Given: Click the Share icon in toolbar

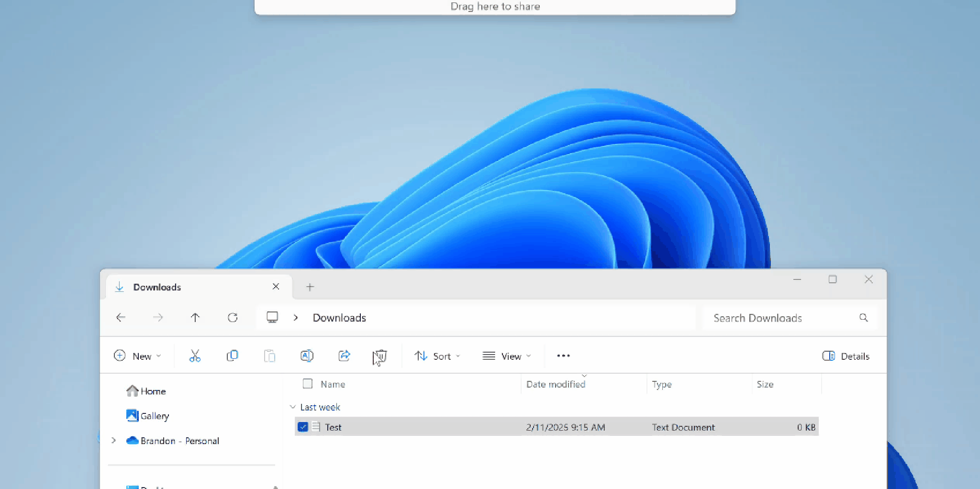Looking at the screenshot, I should click(x=344, y=356).
